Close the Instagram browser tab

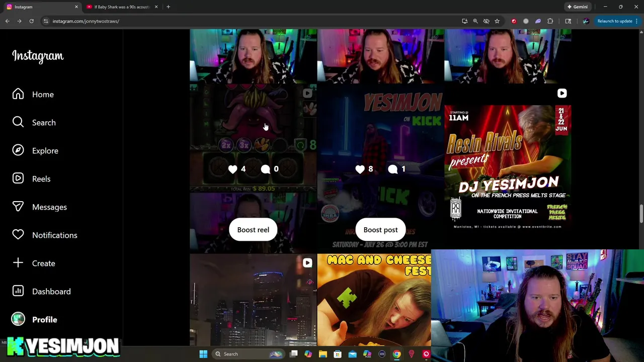pyautogui.click(x=76, y=7)
